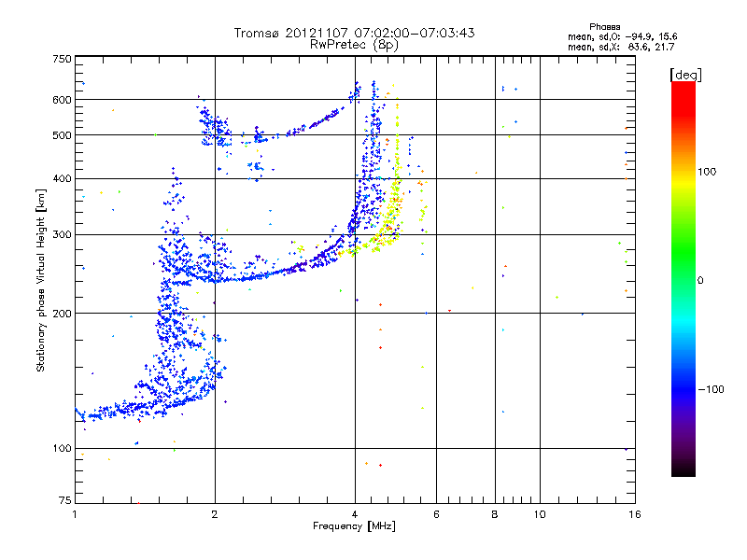Image resolution: width=747 pixels, height=560 pixels.
Task: Click the y-axis tick label '500'
Action: 62,135
